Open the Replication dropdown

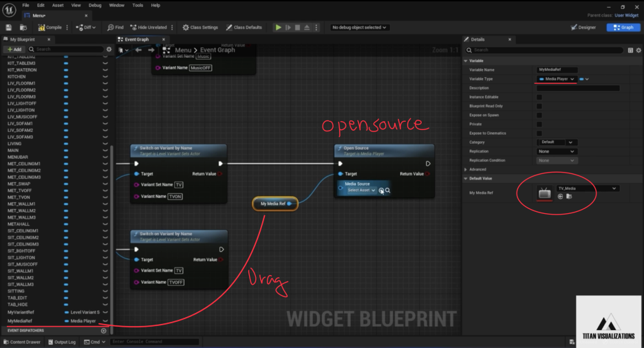click(557, 151)
